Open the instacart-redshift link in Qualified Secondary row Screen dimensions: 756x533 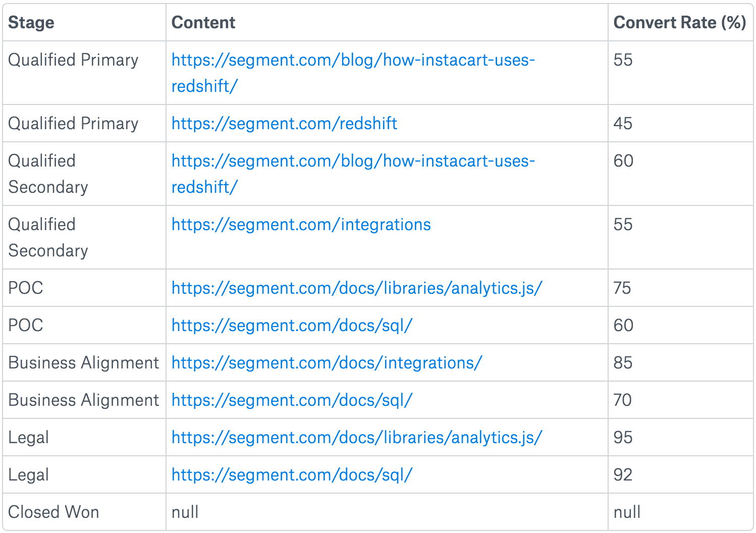click(353, 162)
